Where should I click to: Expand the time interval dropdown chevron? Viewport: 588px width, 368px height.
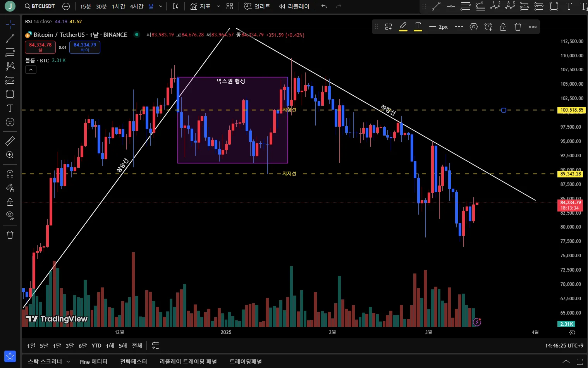tap(161, 6)
